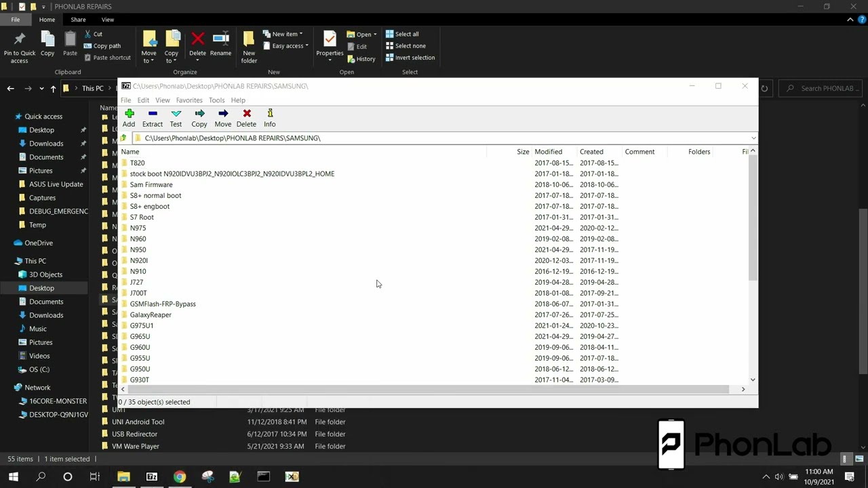
Task: Click the red Delete icon in 7-Zip
Action: [247, 118]
